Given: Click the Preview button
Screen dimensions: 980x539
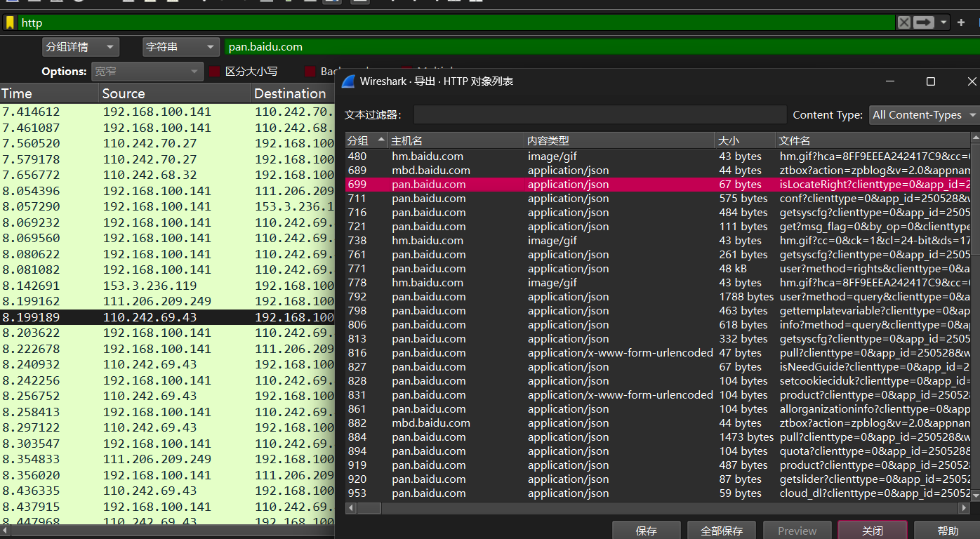Looking at the screenshot, I should [x=797, y=531].
